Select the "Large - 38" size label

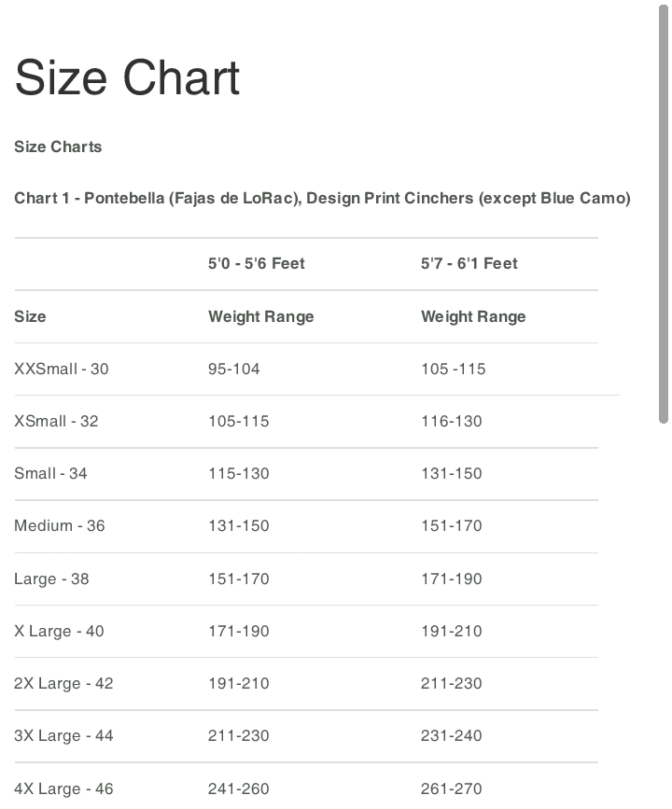(51, 579)
